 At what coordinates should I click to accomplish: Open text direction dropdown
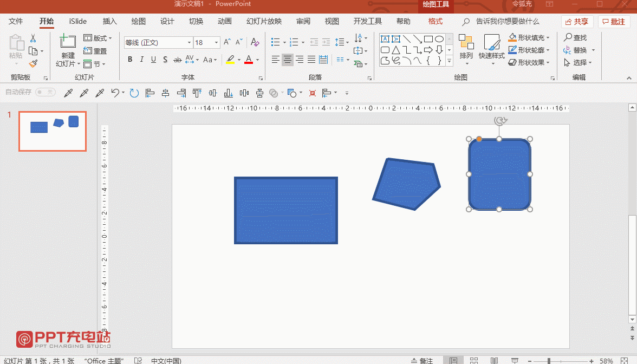point(360,38)
